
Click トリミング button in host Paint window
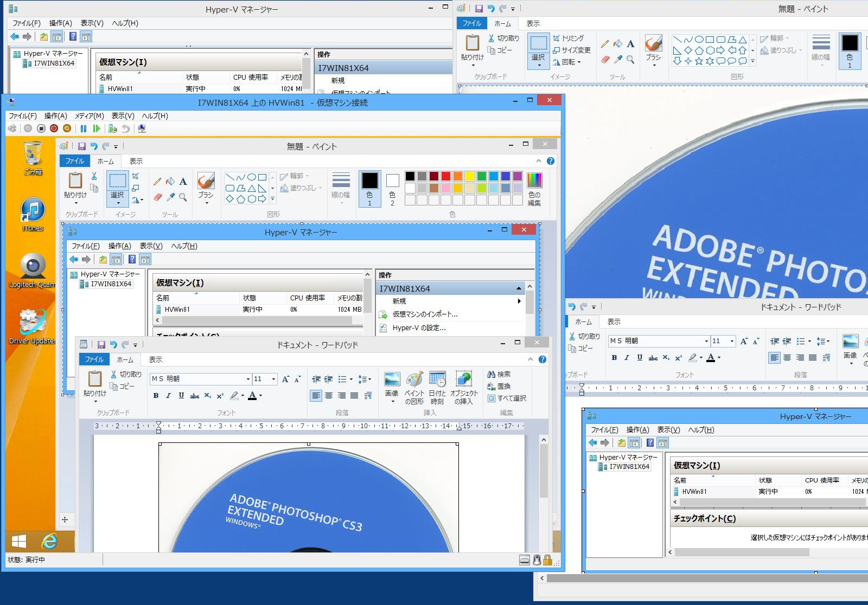568,38
